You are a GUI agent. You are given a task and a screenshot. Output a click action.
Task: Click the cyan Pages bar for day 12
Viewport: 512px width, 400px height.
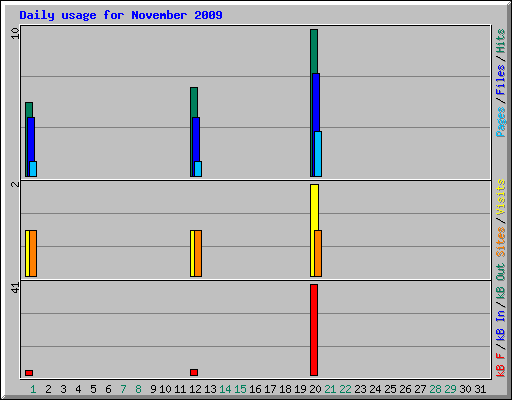coord(198,169)
